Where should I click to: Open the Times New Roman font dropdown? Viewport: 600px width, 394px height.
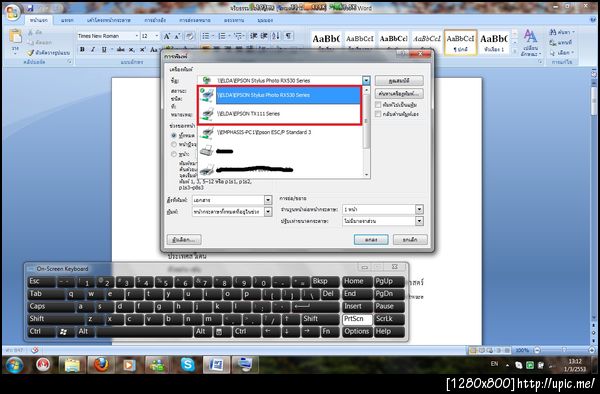pyautogui.click(x=136, y=36)
